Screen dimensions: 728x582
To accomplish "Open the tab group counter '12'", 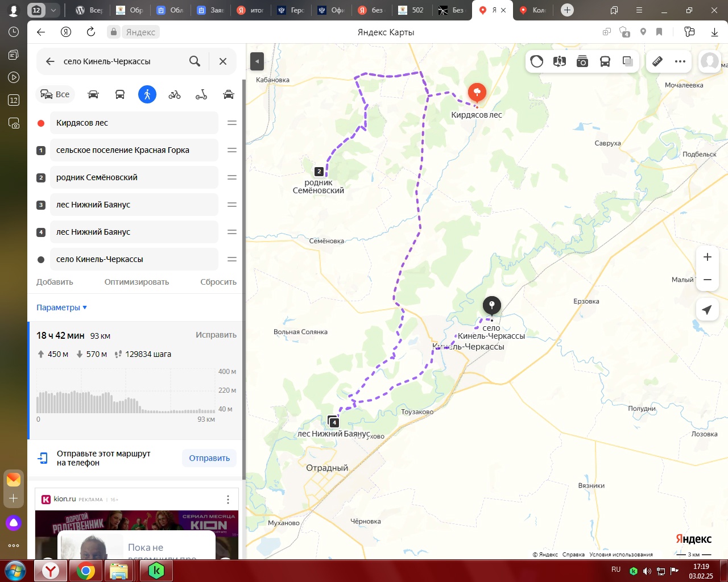I will click(36, 10).
